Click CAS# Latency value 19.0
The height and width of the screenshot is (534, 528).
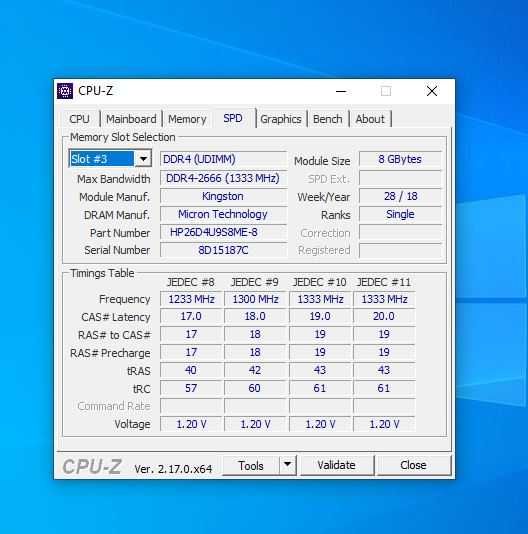click(x=320, y=316)
